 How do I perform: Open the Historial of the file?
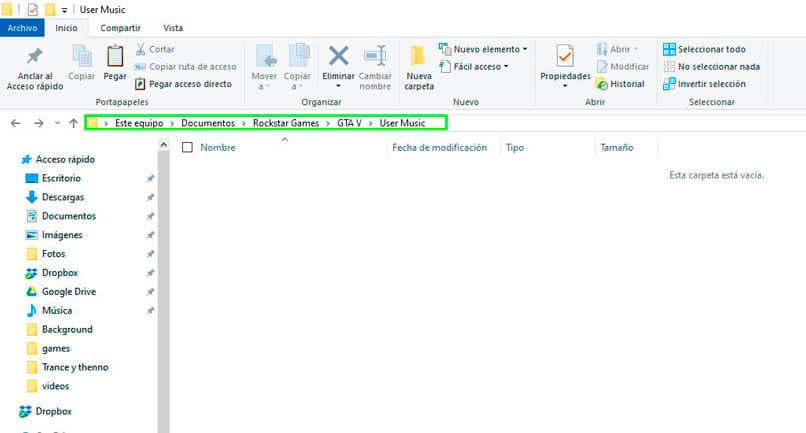620,84
